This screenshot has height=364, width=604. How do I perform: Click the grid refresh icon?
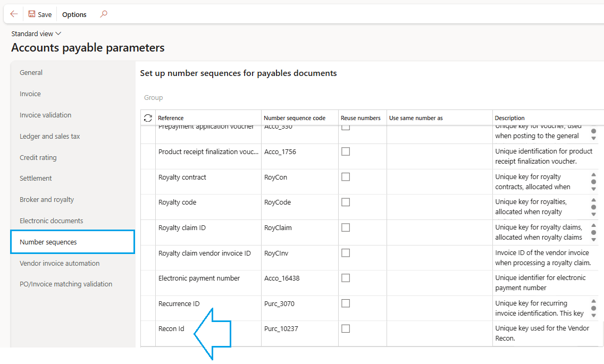[x=148, y=118]
